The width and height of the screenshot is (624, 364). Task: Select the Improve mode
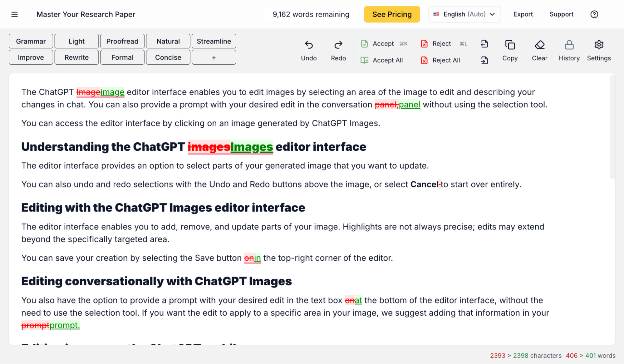tap(31, 57)
